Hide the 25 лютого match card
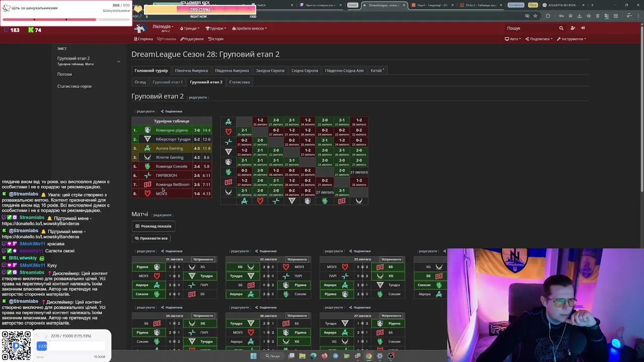Viewport: 644px width, 362px height. [x=203, y=316]
